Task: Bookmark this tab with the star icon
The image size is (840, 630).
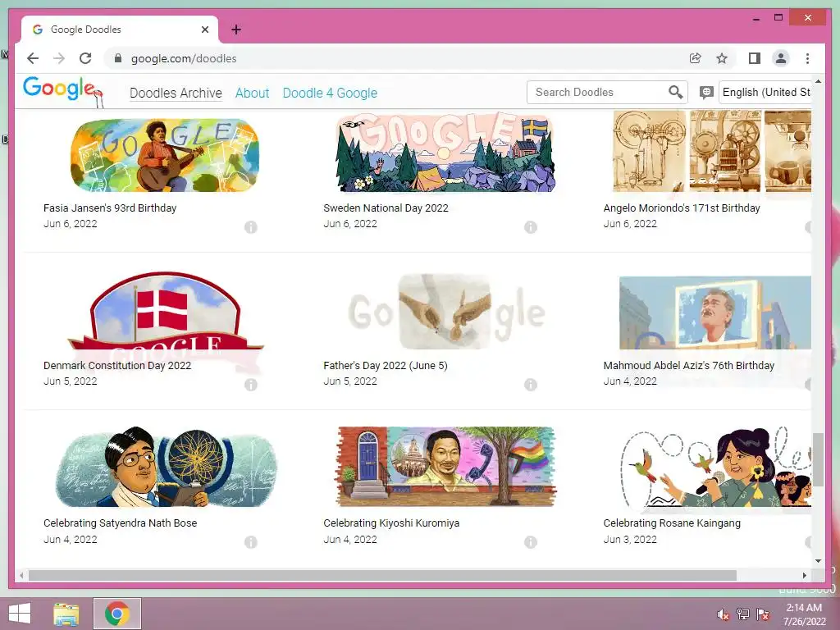Action: point(722,58)
